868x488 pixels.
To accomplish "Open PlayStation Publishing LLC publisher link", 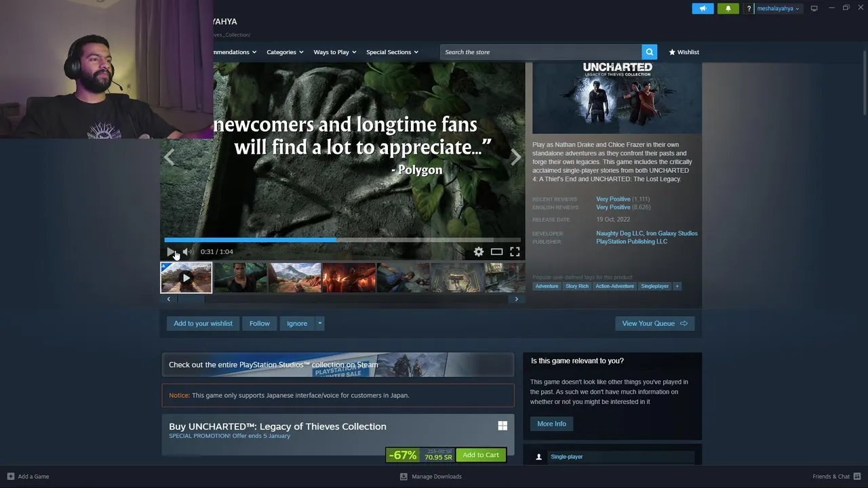I will pyautogui.click(x=631, y=241).
